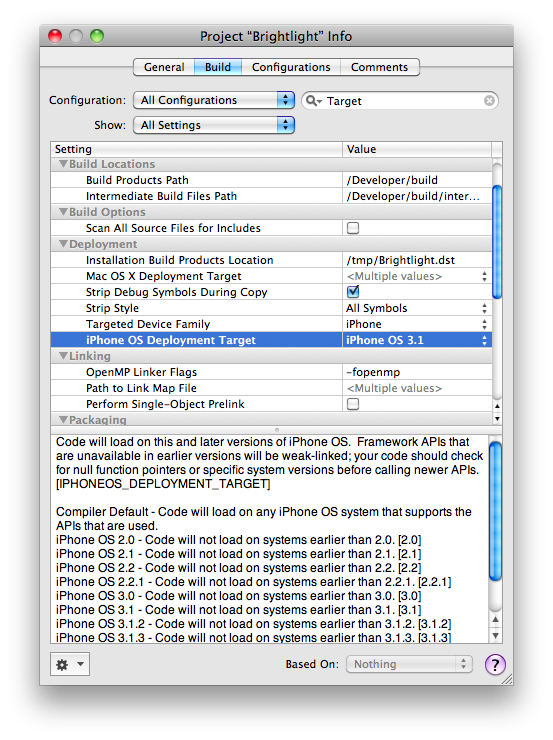The width and height of the screenshot is (553, 740).
Task: Select the Build tab
Action: (x=218, y=67)
